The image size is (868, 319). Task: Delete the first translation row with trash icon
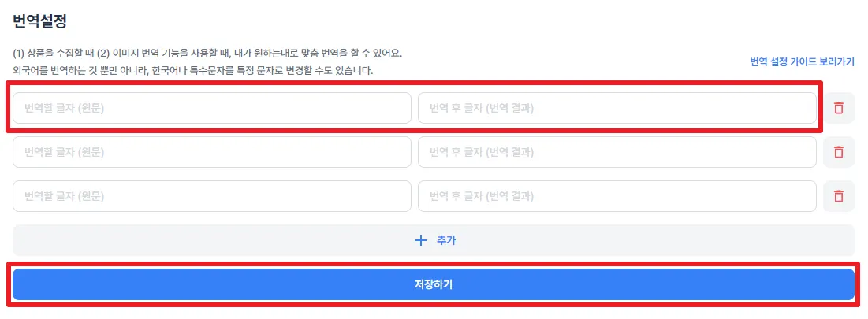[x=838, y=108]
